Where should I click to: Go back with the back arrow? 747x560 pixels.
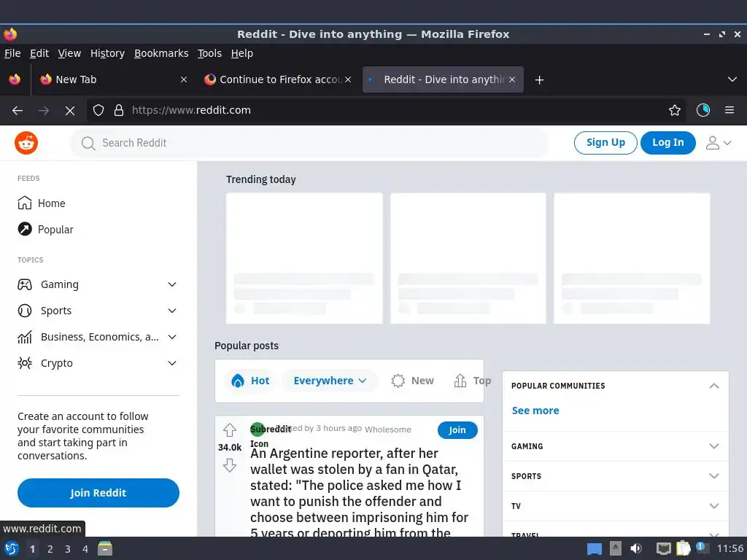coord(18,111)
